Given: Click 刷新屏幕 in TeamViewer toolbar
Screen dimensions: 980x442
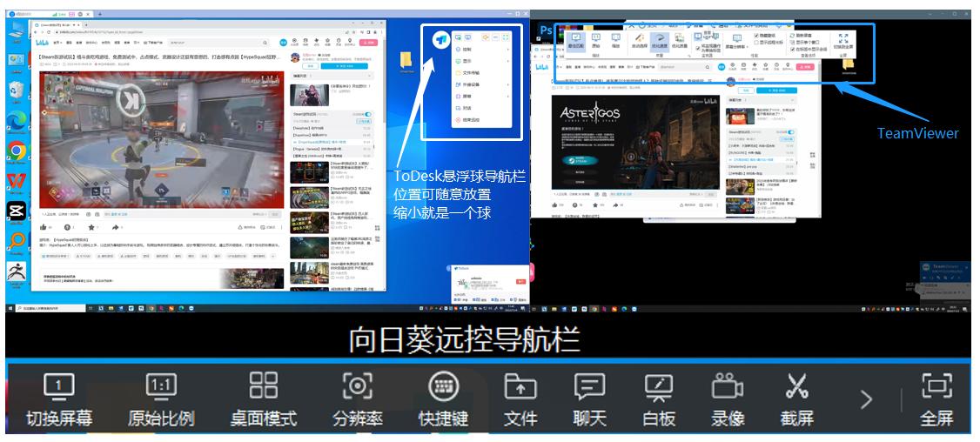Looking at the screenshot, I should coord(802,36).
